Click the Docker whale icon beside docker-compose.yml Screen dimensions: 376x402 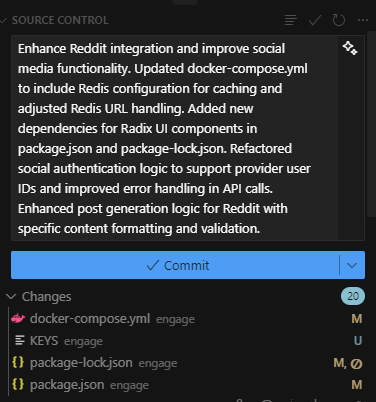click(18, 319)
